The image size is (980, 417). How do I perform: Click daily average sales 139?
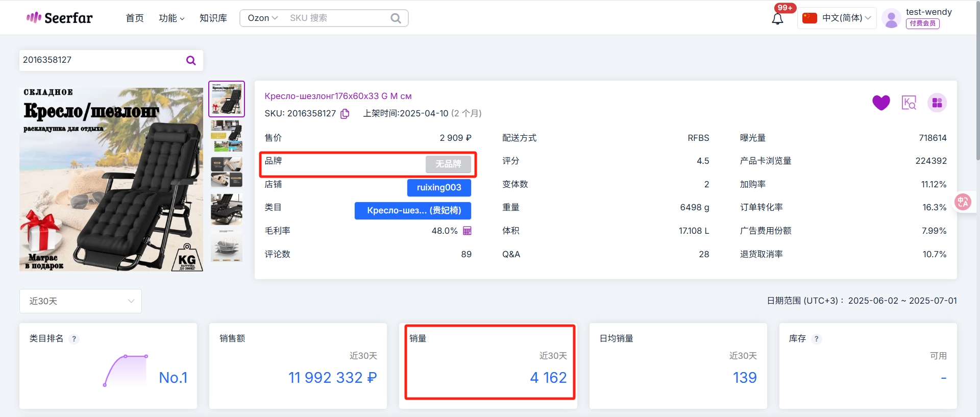coord(745,378)
